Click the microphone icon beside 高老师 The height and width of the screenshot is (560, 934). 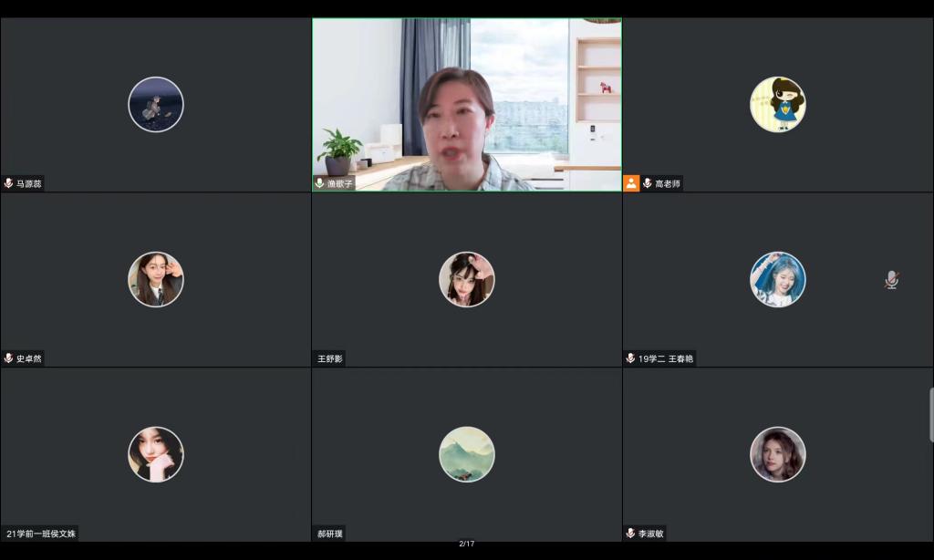coord(647,183)
